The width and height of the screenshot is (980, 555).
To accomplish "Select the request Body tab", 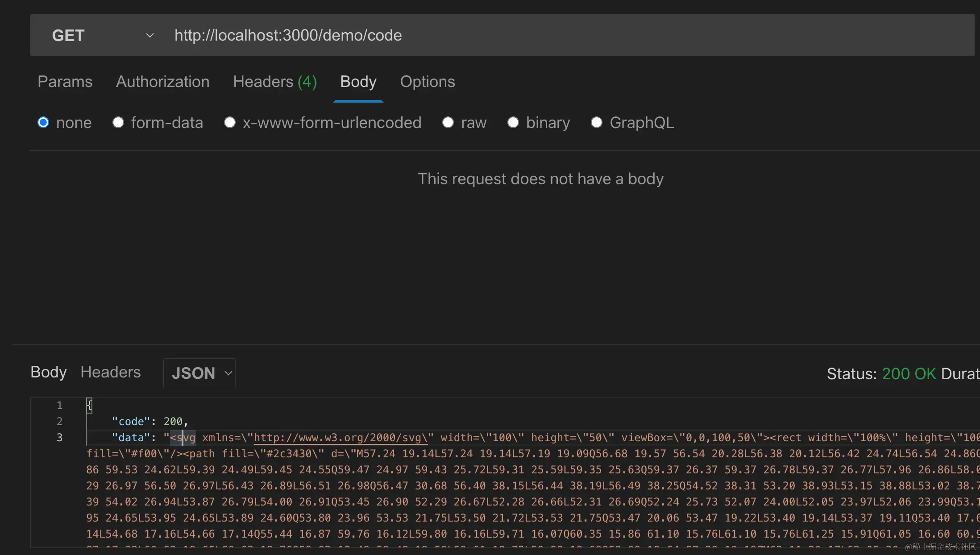I will (358, 82).
